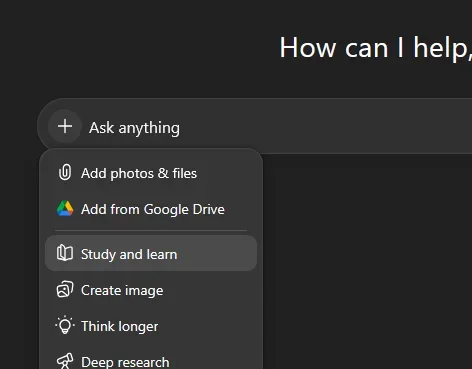Click the "How can I help" heading
This screenshot has height=369, width=472.
point(375,48)
